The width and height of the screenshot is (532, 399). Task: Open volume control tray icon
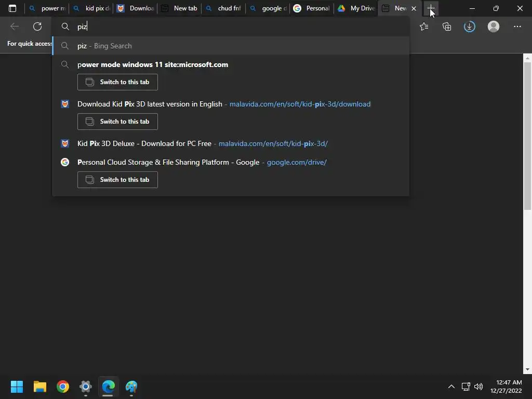(478, 387)
